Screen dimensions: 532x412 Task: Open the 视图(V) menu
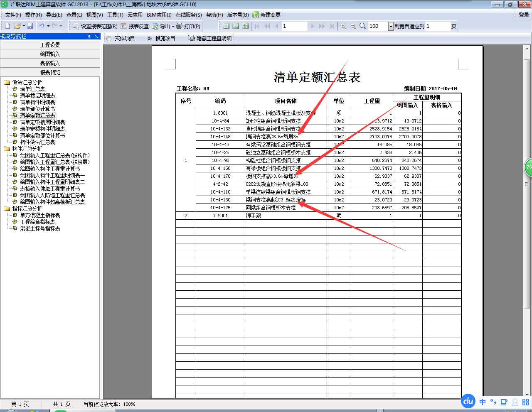point(94,15)
